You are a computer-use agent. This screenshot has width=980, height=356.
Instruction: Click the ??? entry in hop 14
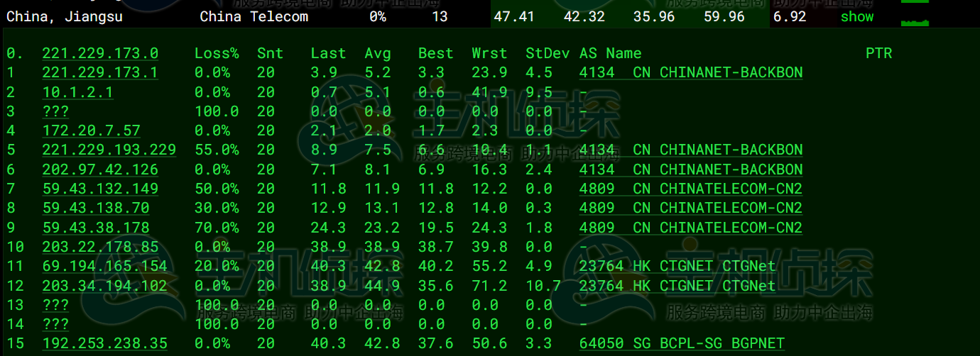click(55, 324)
